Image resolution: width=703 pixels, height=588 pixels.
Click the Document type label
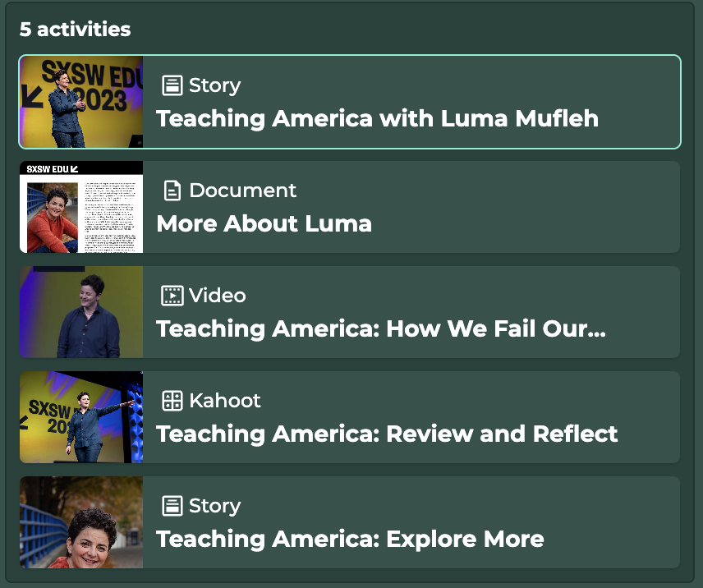pyautogui.click(x=242, y=191)
